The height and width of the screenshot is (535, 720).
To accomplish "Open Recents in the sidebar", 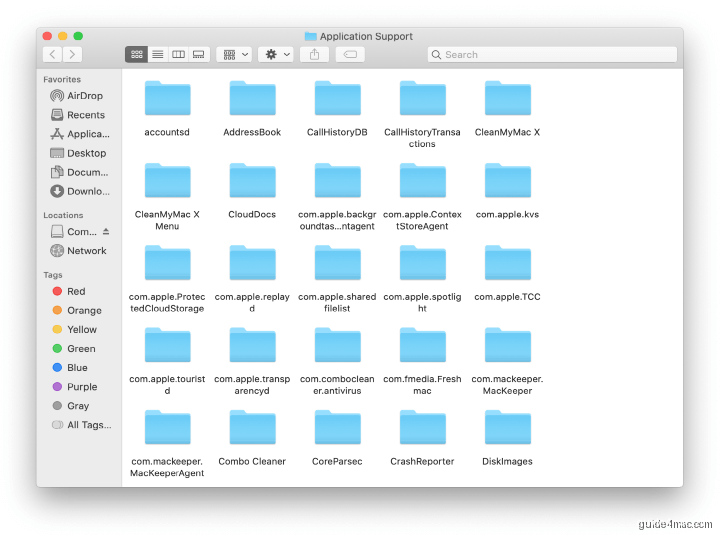I will point(77,115).
